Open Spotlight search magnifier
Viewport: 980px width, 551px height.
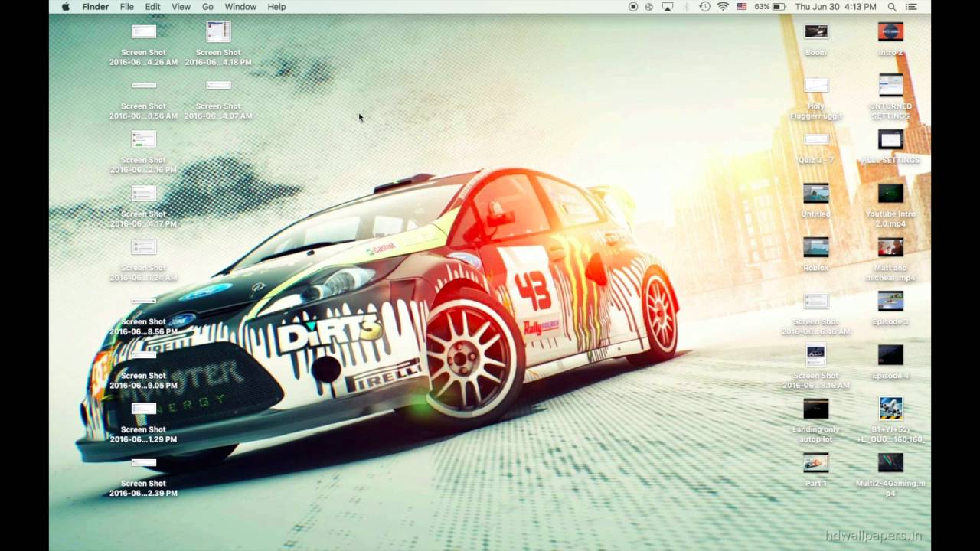892,7
